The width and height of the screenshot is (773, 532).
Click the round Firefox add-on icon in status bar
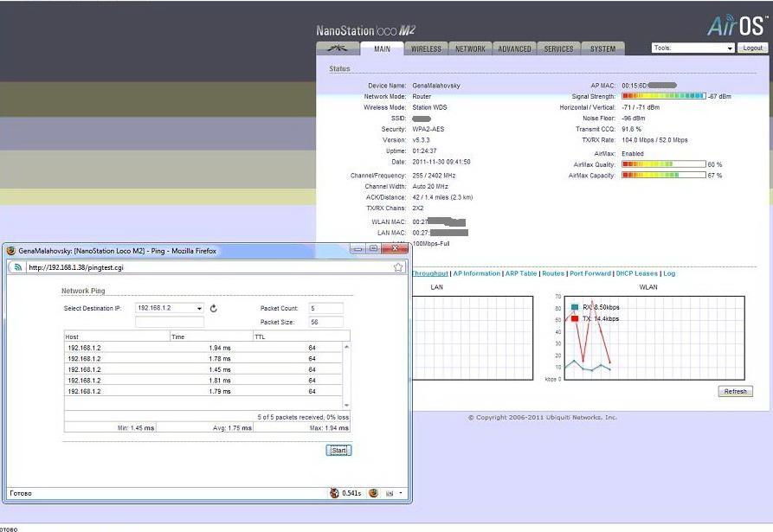tap(373, 493)
